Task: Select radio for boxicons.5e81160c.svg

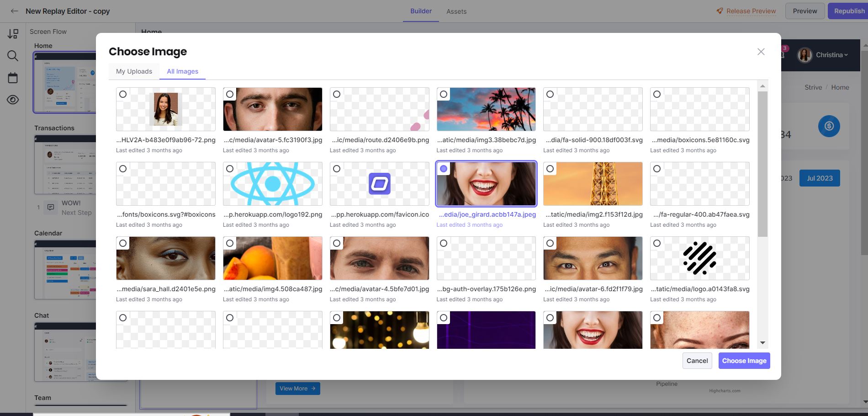Action: 657,94
